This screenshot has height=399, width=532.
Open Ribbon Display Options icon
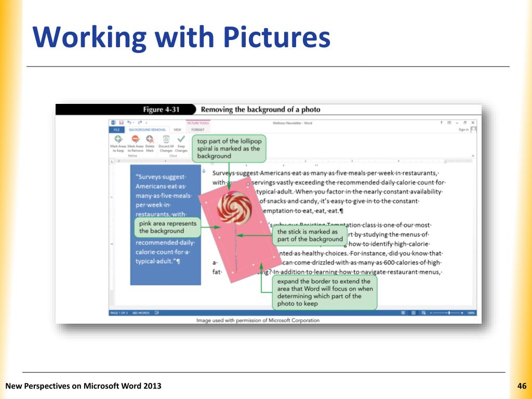click(x=449, y=123)
